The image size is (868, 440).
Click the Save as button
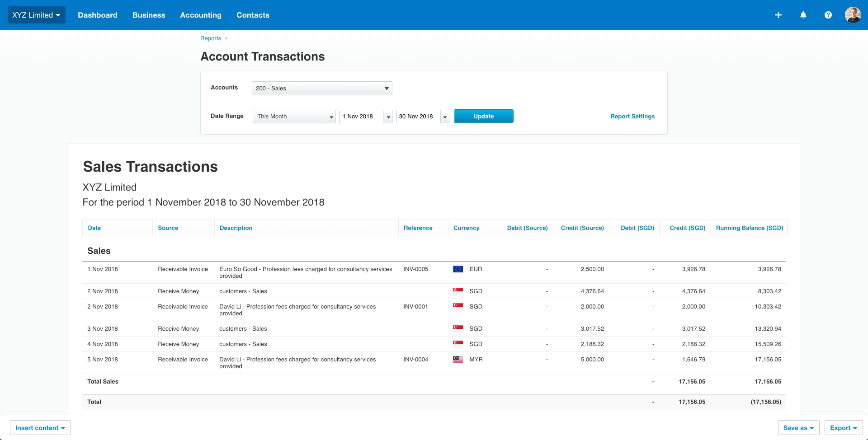click(798, 427)
